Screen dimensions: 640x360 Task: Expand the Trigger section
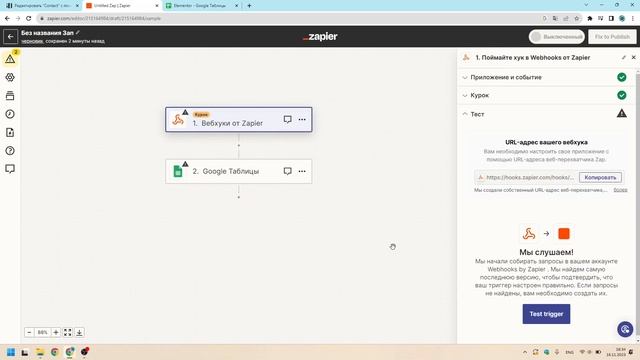click(546, 95)
